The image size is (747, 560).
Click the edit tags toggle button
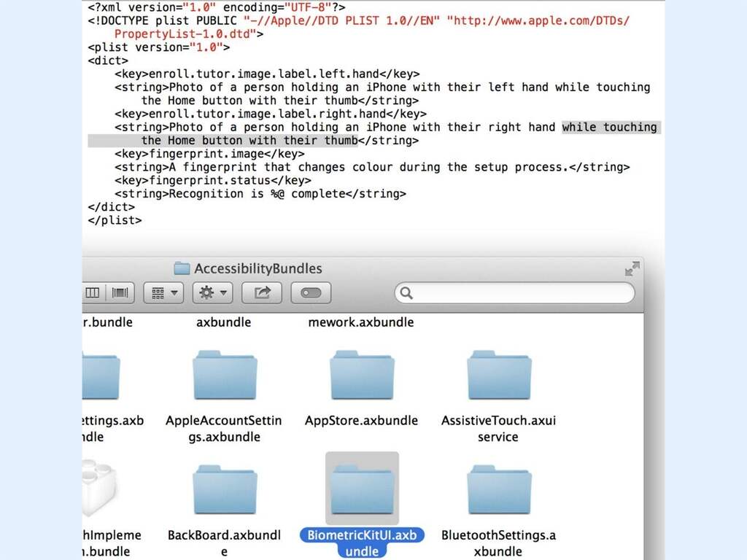point(311,292)
